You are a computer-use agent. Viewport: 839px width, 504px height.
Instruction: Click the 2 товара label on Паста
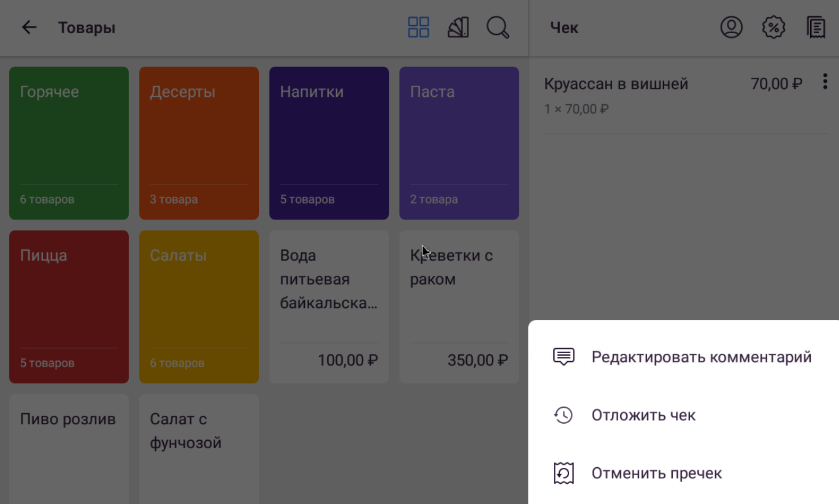pyautogui.click(x=434, y=199)
